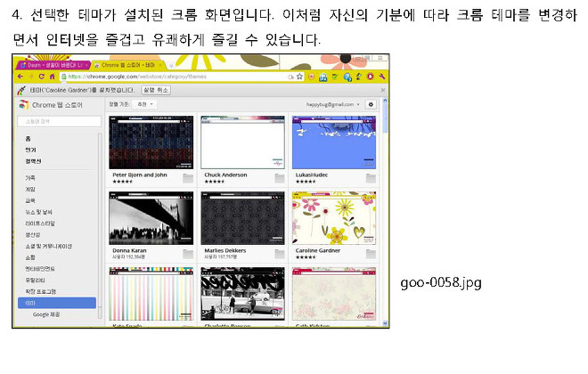Open the third bold sidebar link

pos(33,161)
